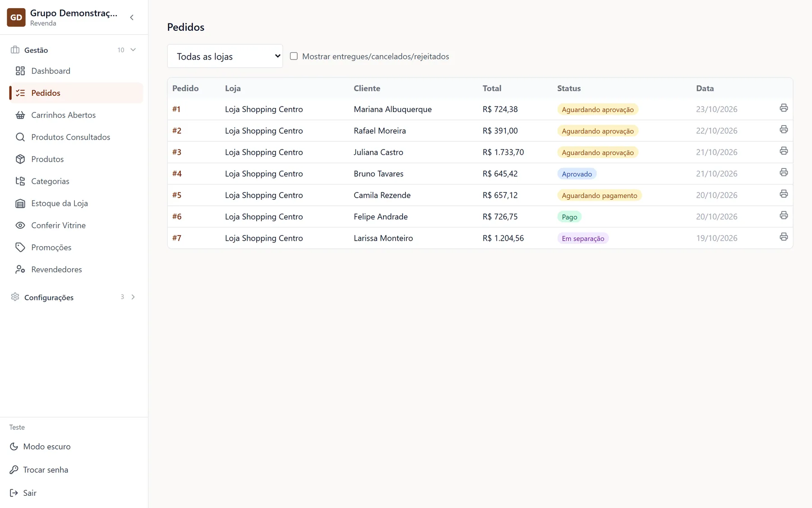
Task: Click the Gestão briefcase icon
Action: (15, 50)
